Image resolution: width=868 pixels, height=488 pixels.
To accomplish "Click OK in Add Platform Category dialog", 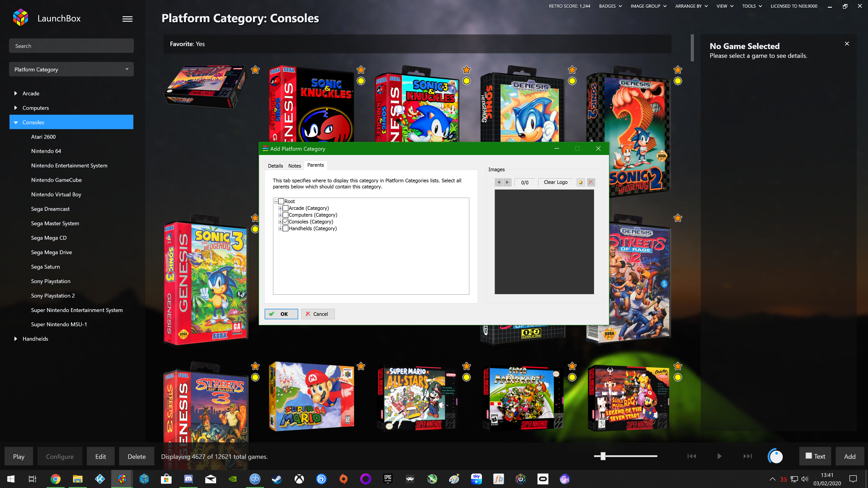I will click(x=281, y=314).
